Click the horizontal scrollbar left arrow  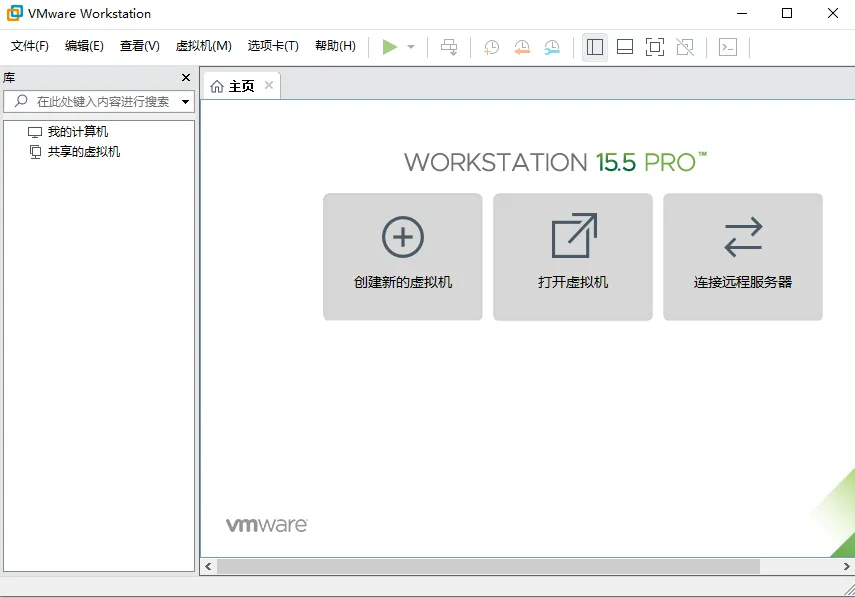208,566
